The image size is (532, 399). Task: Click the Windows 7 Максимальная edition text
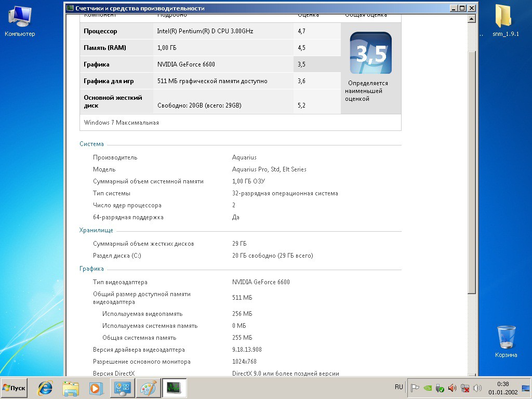click(x=122, y=123)
